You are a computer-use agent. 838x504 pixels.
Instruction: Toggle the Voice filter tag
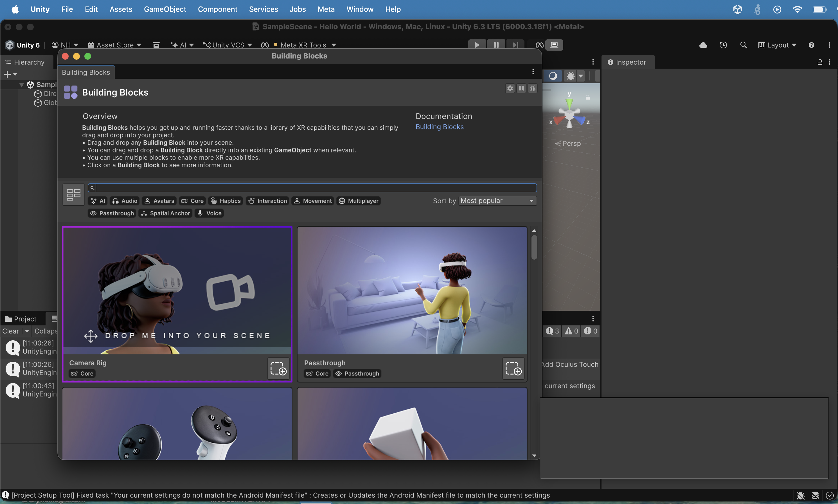click(209, 213)
